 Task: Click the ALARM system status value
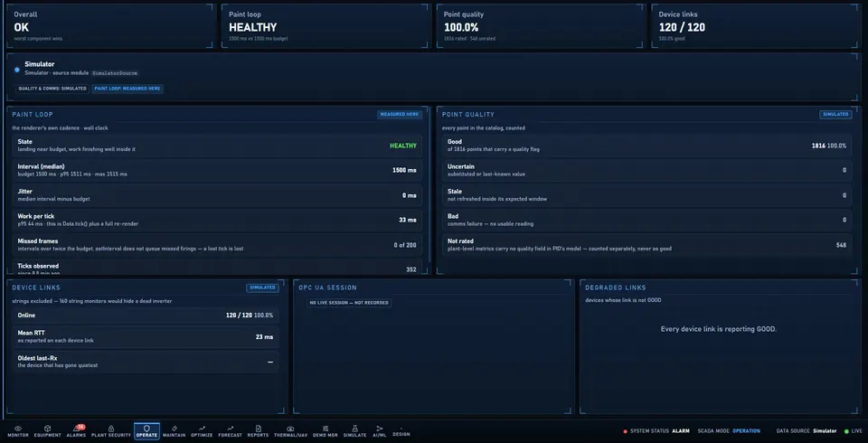pyautogui.click(x=681, y=431)
